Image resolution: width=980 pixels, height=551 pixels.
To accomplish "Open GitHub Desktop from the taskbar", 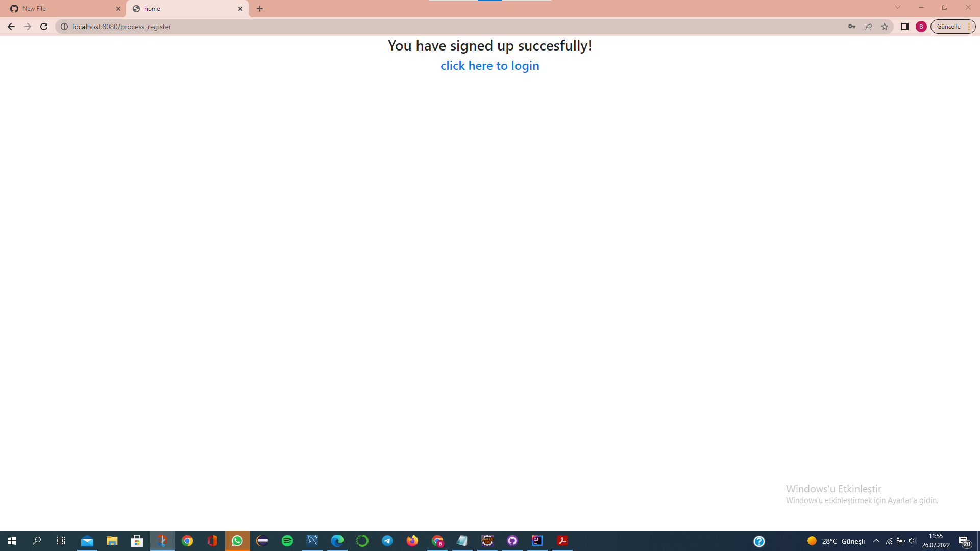I will click(x=512, y=541).
